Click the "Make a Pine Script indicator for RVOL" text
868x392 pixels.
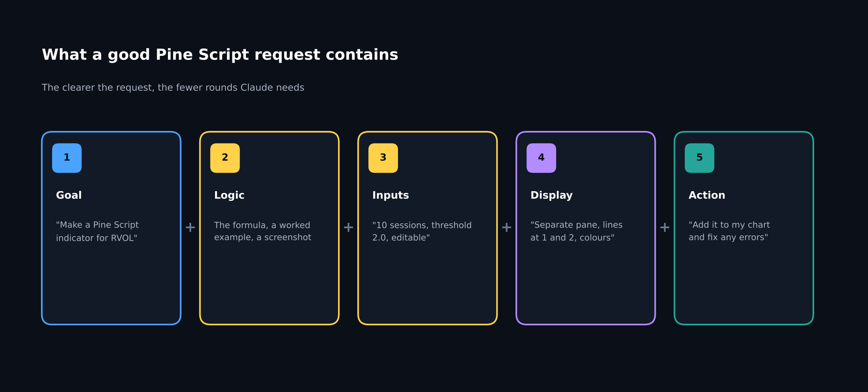(97, 231)
